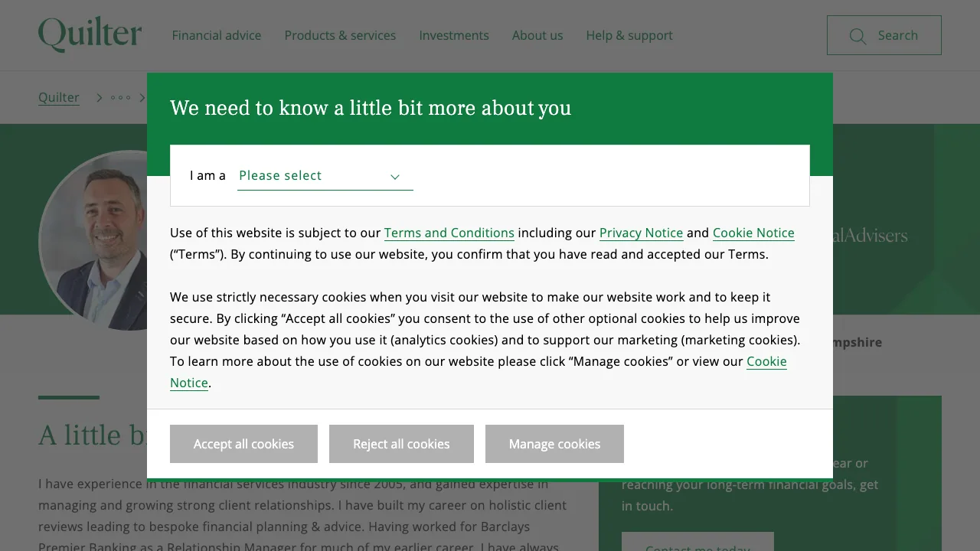Go to Quilter via the breadcrumb link
This screenshot has width=980, height=551.
click(59, 97)
